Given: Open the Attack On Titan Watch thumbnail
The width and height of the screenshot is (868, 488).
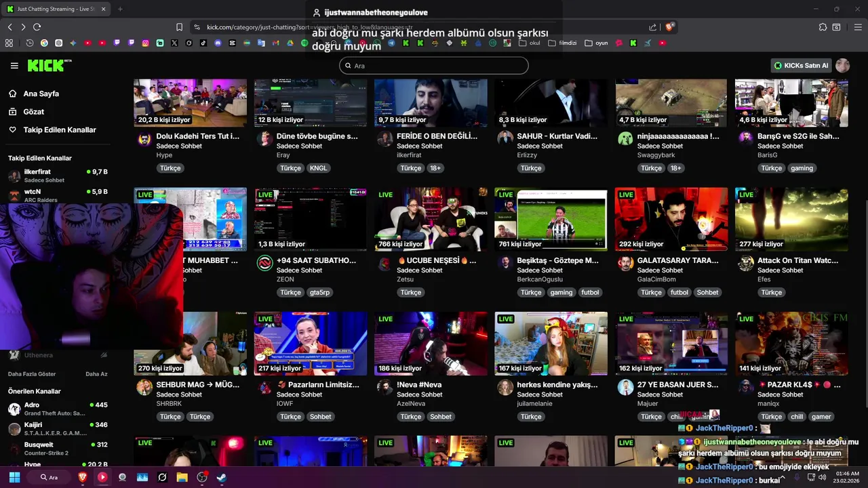Looking at the screenshot, I should point(791,219).
